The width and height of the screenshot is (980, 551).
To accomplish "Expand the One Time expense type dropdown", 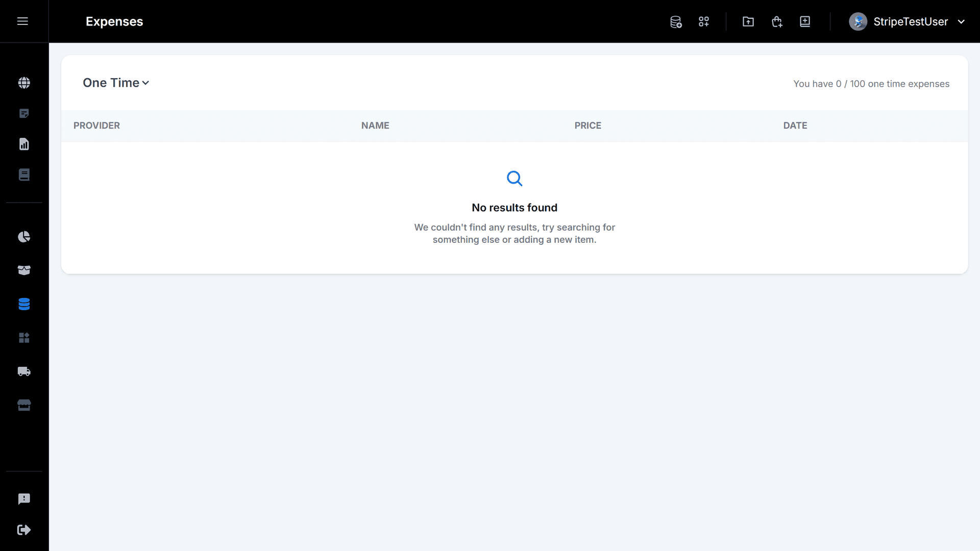I will [x=116, y=83].
